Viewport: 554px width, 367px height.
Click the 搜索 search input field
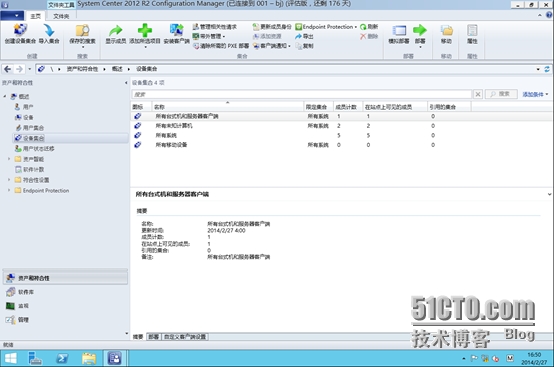[302, 94]
